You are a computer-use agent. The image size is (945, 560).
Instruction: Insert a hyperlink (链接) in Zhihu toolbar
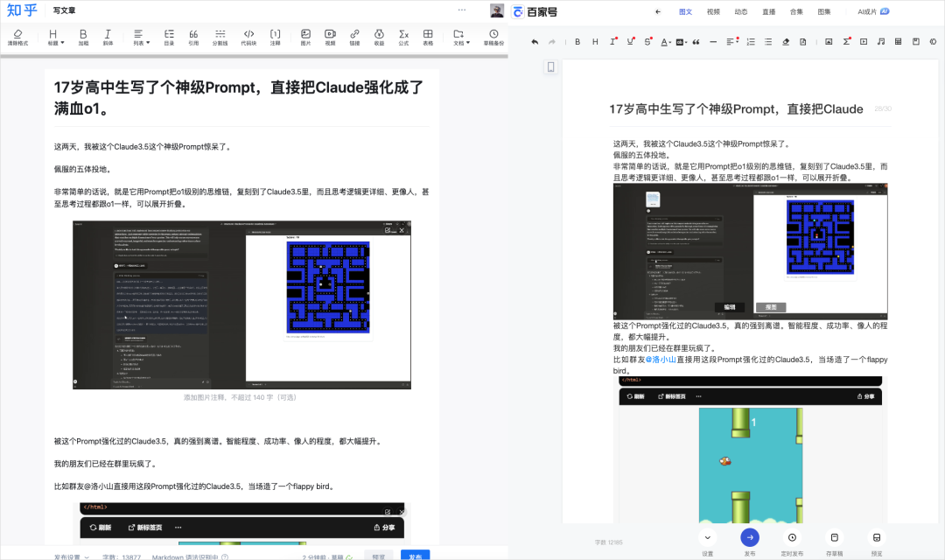[x=355, y=37]
